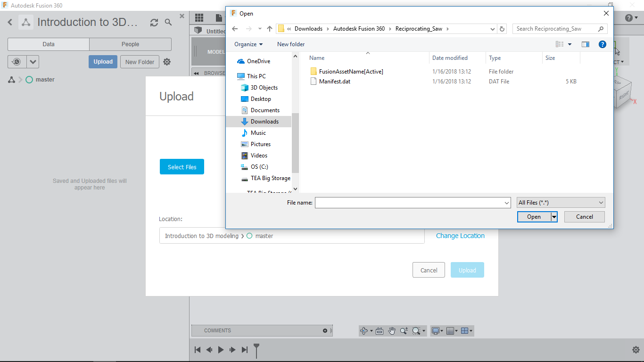644x362 pixels.
Task: Click the project icon next to the title
Action: (x=26, y=22)
